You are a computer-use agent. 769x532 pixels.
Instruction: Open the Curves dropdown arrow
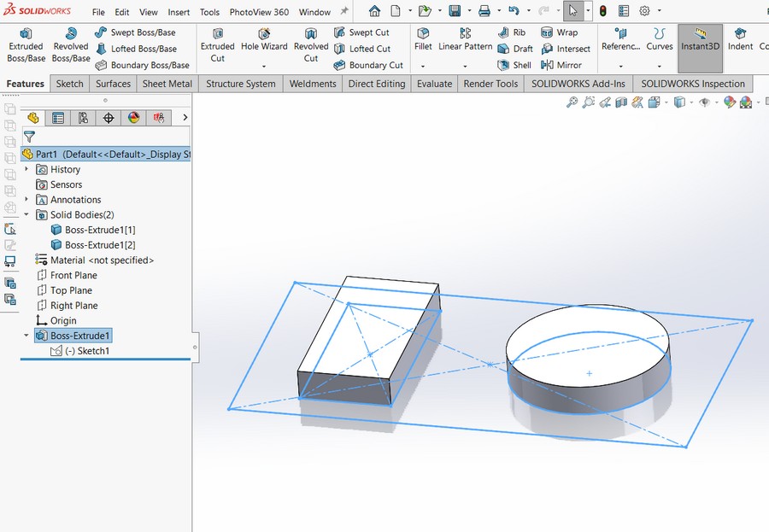(x=659, y=67)
